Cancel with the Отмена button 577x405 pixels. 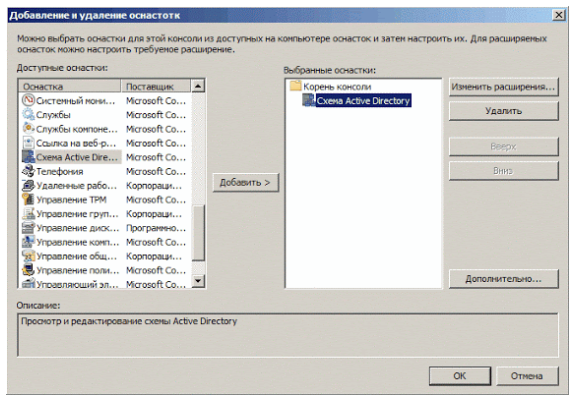[527, 376]
